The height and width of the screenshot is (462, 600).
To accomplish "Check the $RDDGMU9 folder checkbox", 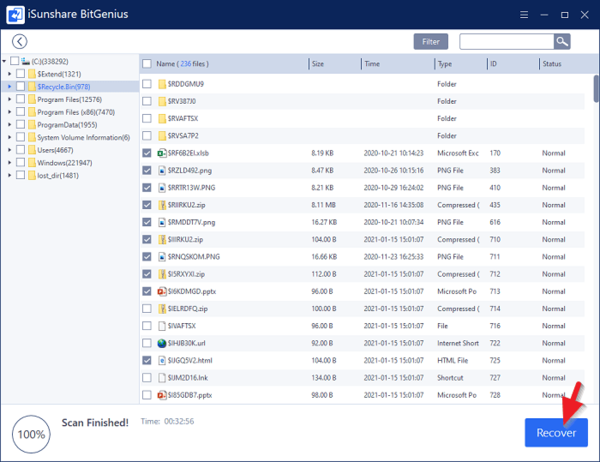I will 147,84.
